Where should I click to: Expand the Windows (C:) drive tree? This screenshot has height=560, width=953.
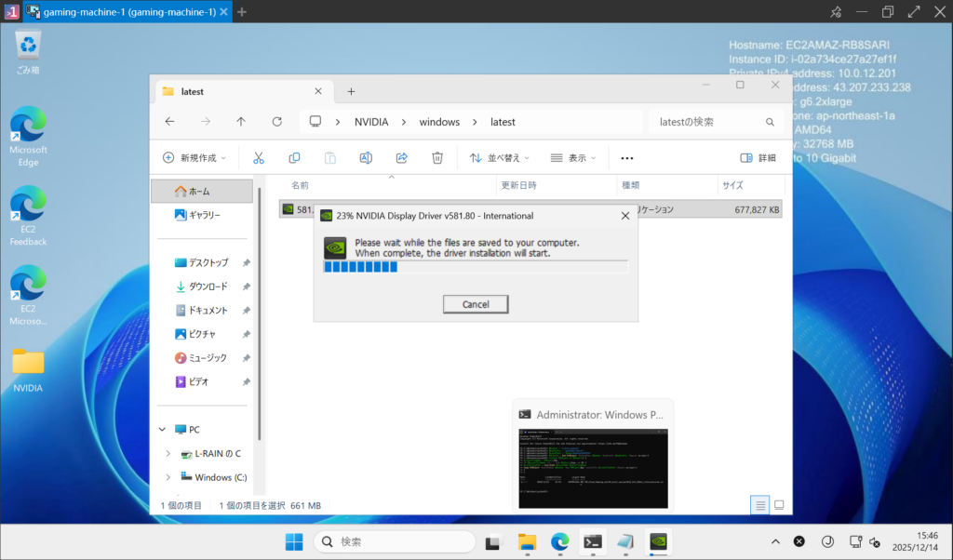168,477
